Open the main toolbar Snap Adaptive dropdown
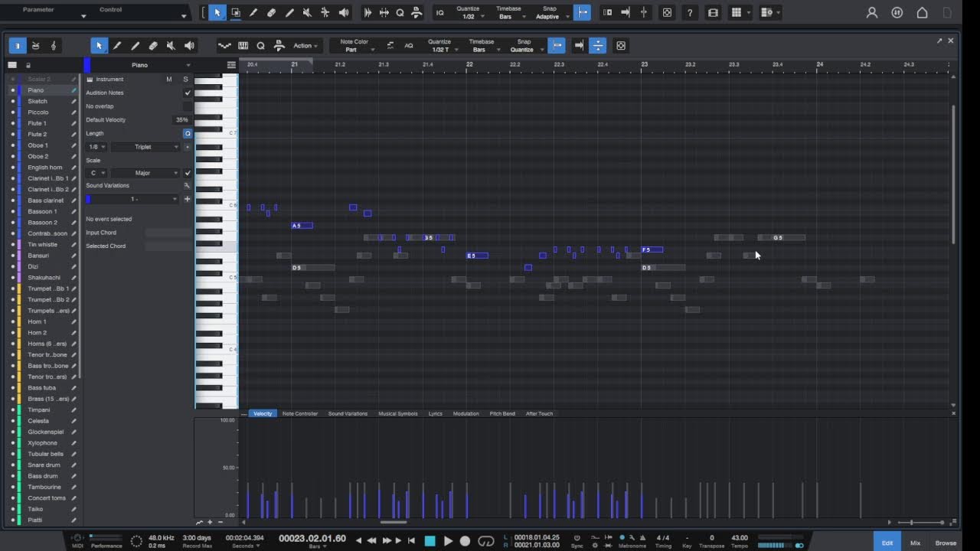980x551 pixels. 550,12
